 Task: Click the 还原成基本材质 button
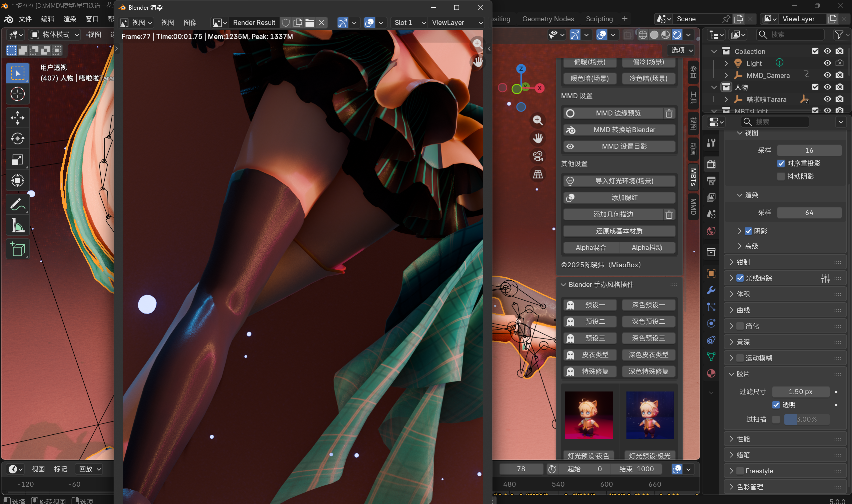point(619,231)
